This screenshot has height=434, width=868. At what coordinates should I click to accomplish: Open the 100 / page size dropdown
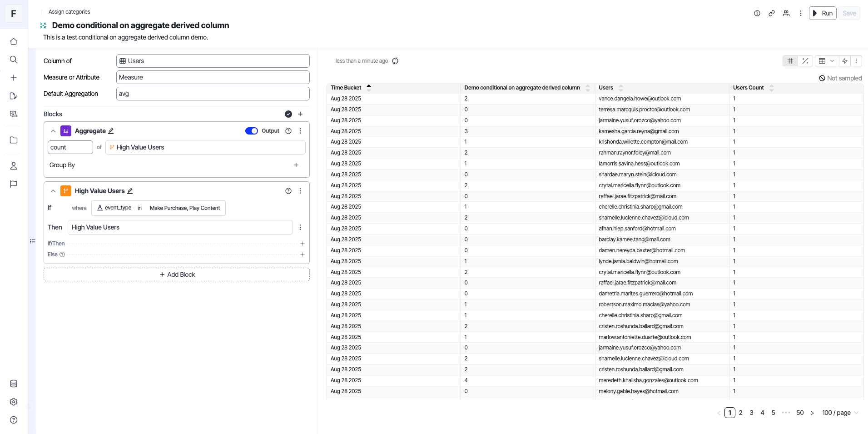840,413
